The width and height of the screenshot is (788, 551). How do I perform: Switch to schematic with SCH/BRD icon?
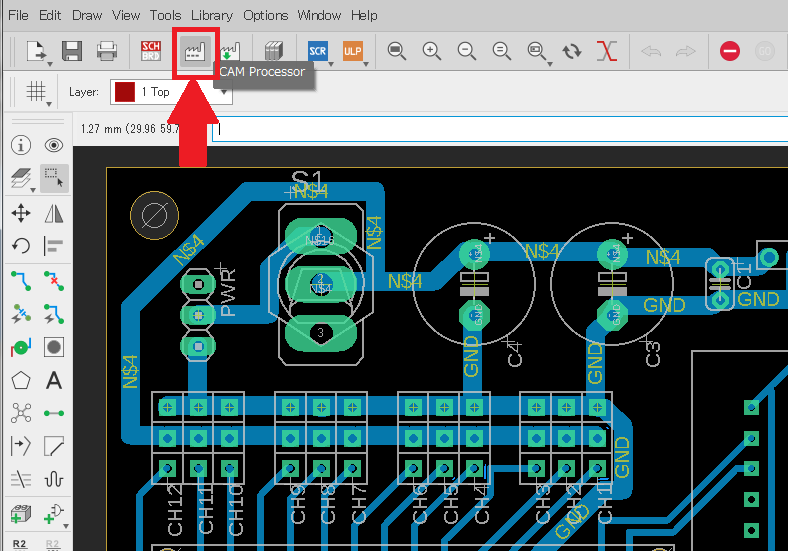point(151,51)
